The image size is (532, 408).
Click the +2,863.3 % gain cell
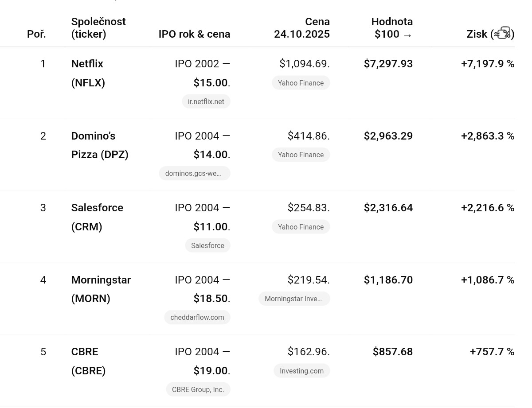(x=487, y=136)
